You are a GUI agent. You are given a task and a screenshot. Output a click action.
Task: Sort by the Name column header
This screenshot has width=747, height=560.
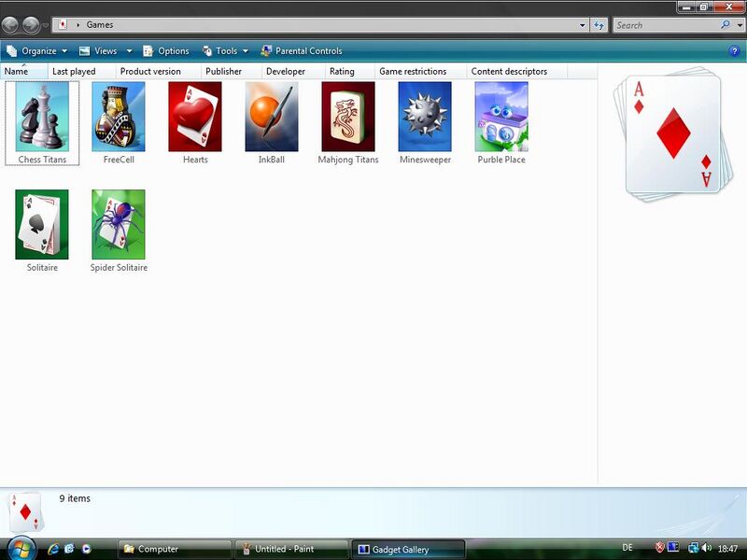24,72
